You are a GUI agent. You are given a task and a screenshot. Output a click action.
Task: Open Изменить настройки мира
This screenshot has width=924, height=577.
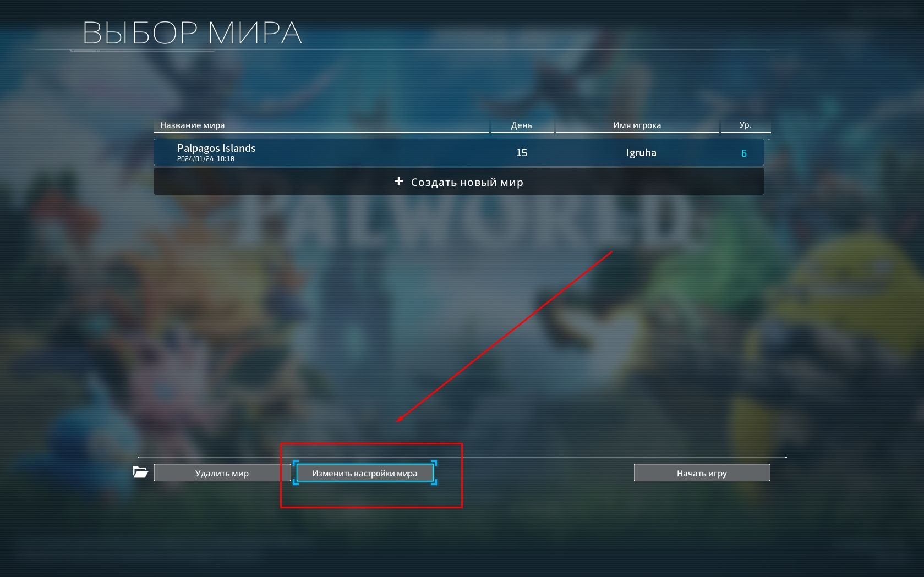point(365,473)
